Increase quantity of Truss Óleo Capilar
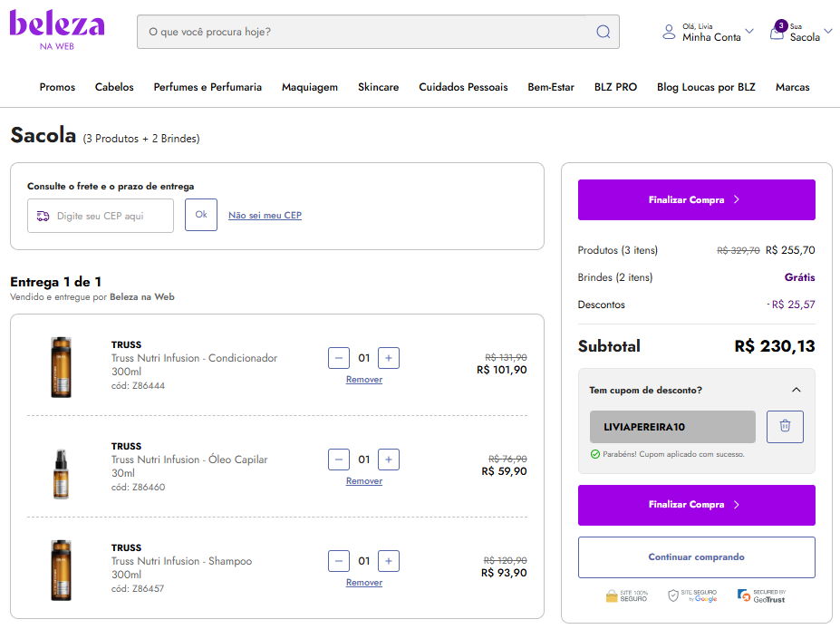The image size is (840, 629). point(389,460)
